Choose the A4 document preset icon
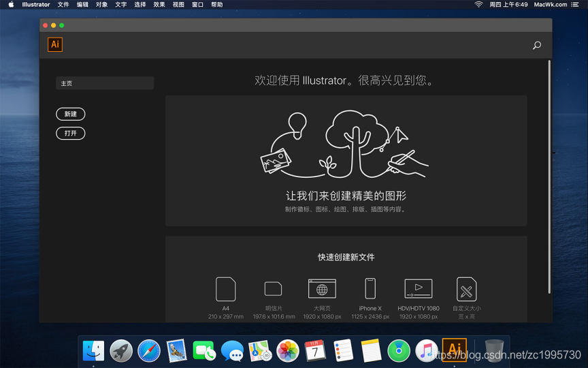 pos(226,289)
